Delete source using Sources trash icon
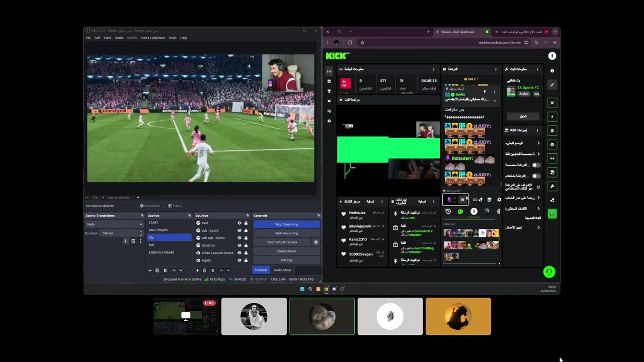644x362 pixels. (x=204, y=270)
